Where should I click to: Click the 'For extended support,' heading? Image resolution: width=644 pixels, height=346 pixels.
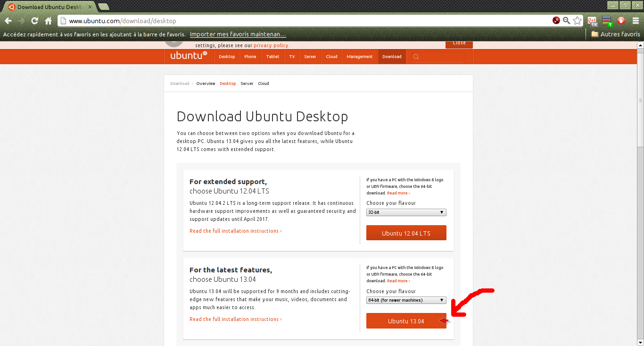(228, 182)
